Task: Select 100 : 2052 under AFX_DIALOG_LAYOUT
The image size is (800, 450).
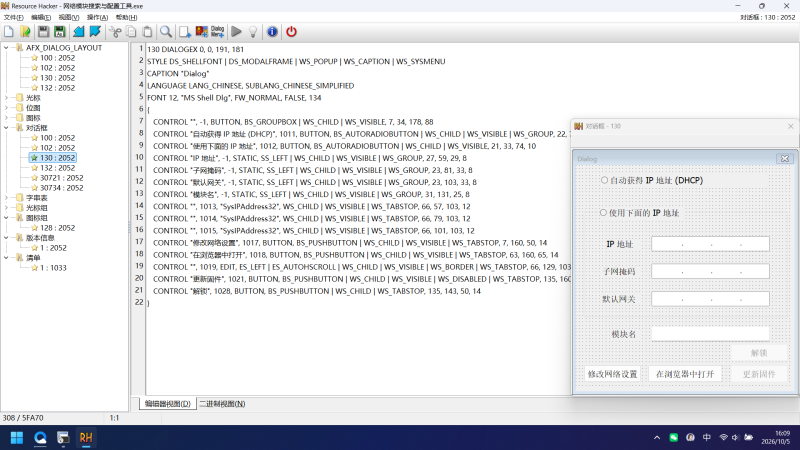Action: point(57,58)
